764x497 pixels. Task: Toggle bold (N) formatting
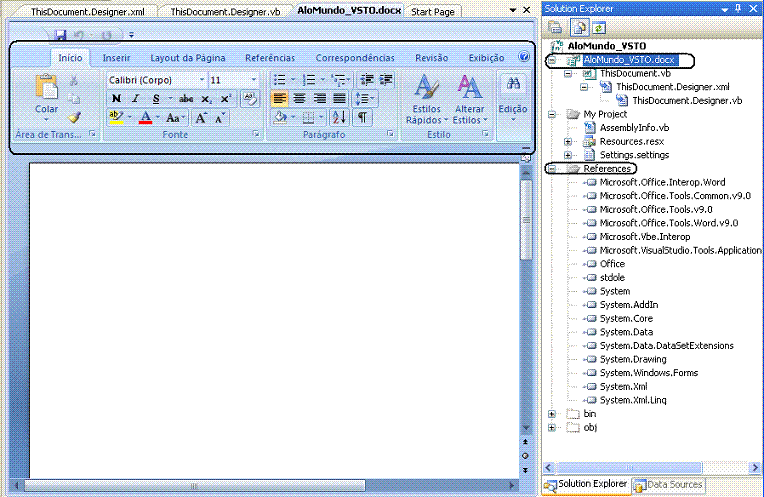116,98
